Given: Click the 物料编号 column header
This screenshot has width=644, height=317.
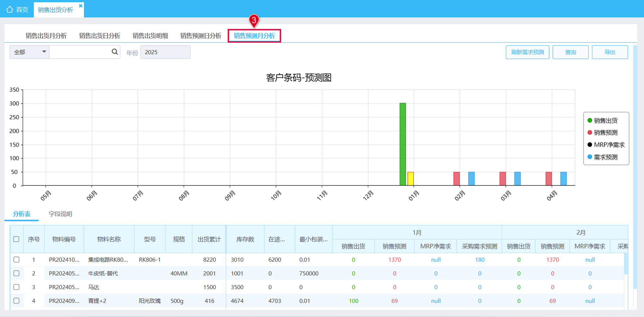Looking at the screenshot, I should [64, 239].
